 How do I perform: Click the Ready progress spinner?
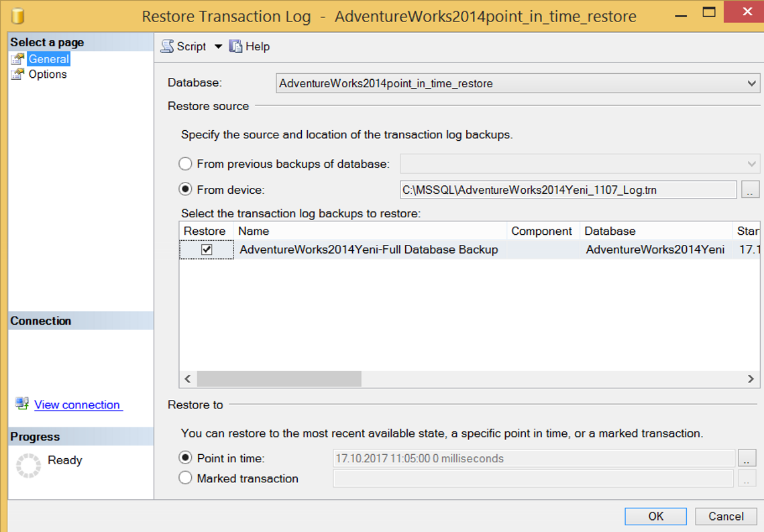pos(28,466)
